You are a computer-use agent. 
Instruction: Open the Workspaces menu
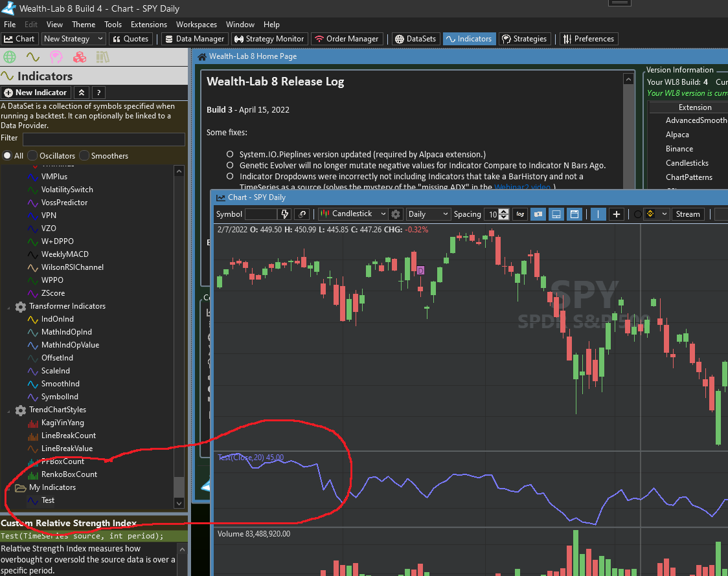click(x=196, y=25)
